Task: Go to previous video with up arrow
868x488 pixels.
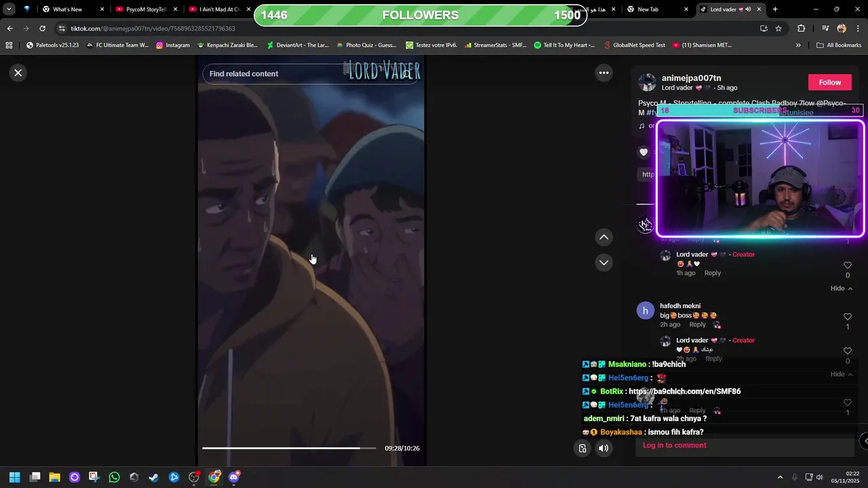Action: point(604,237)
